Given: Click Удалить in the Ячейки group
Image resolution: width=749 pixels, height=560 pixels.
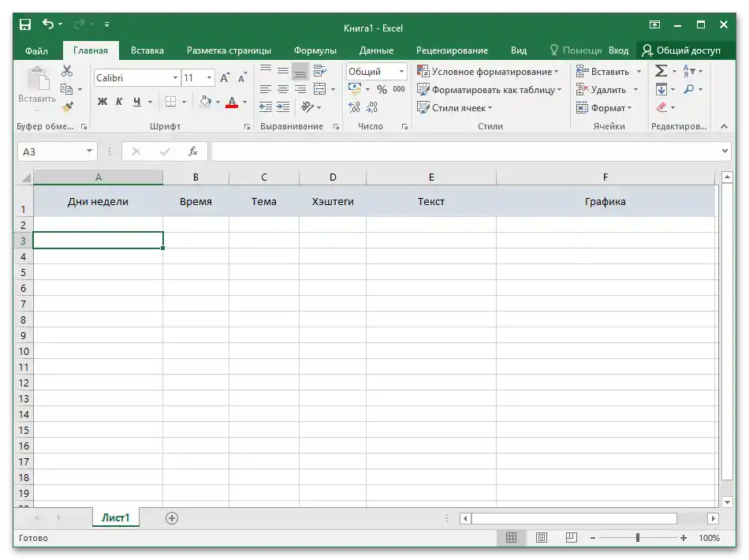Looking at the screenshot, I should [x=601, y=89].
